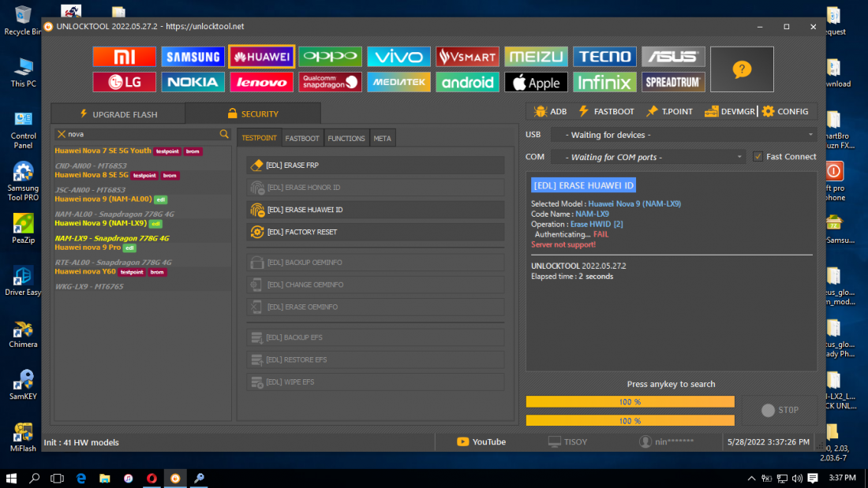The width and height of the screenshot is (868, 488).
Task: Pick the Tecno brand tile
Action: pyautogui.click(x=605, y=57)
